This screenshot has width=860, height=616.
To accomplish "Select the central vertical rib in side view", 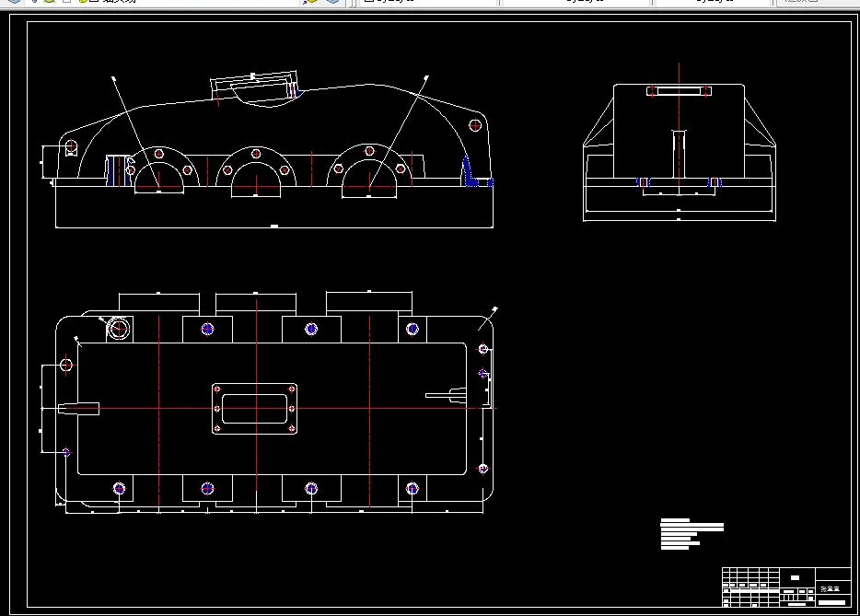I will tap(679, 154).
